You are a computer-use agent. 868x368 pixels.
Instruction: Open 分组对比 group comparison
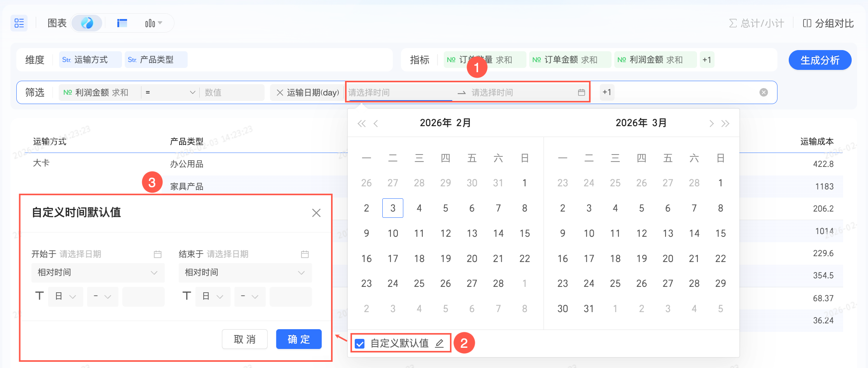click(x=828, y=23)
